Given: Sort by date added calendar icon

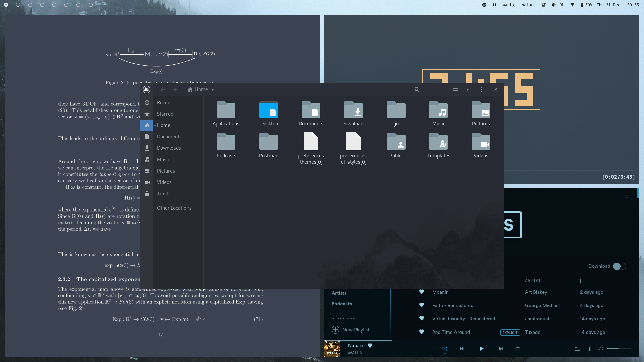Looking at the screenshot, I should pyautogui.click(x=583, y=281).
